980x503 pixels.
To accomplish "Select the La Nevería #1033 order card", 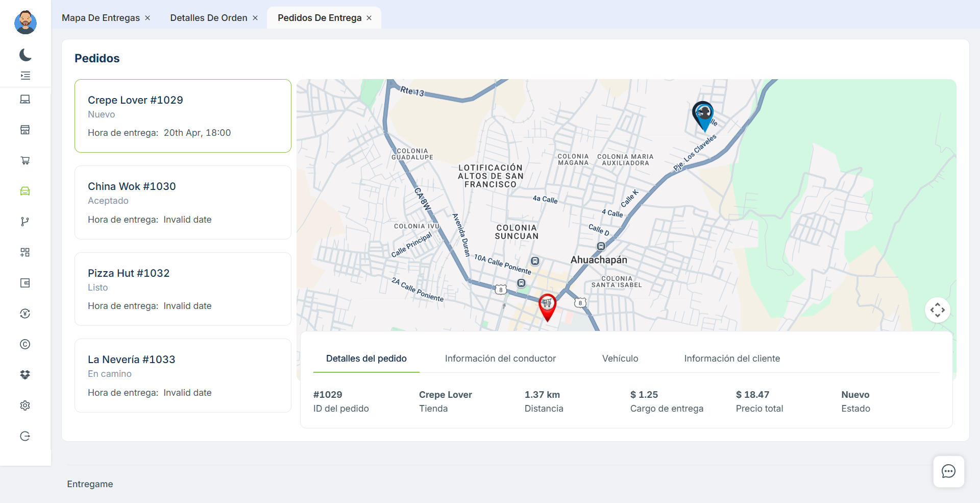I will (x=183, y=375).
